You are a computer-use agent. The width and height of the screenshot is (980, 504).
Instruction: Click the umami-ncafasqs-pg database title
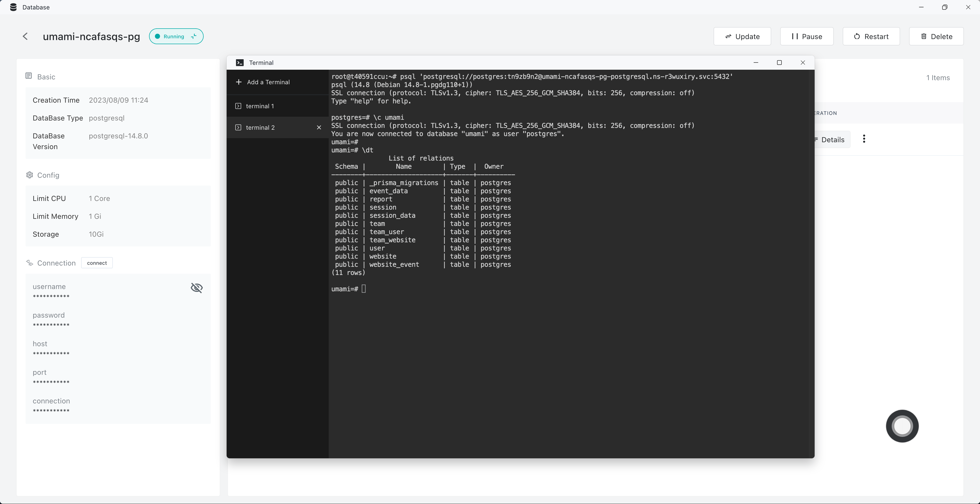(91, 37)
